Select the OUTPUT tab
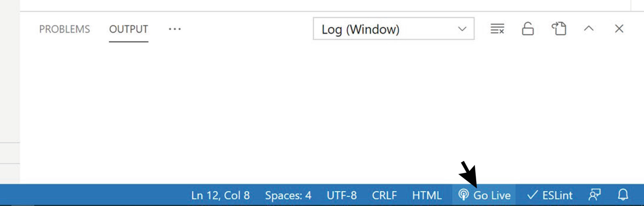The width and height of the screenshot is (644, 206). 129,29
